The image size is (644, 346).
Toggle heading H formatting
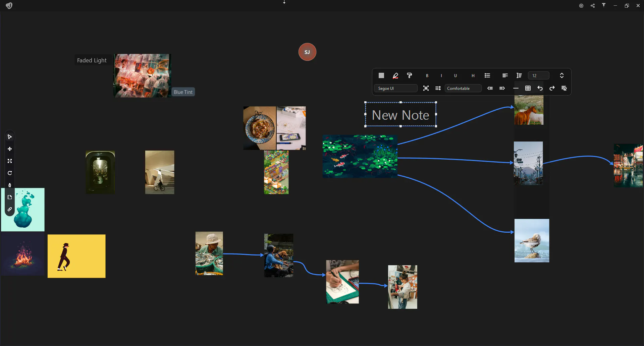(x=473, y=76)
